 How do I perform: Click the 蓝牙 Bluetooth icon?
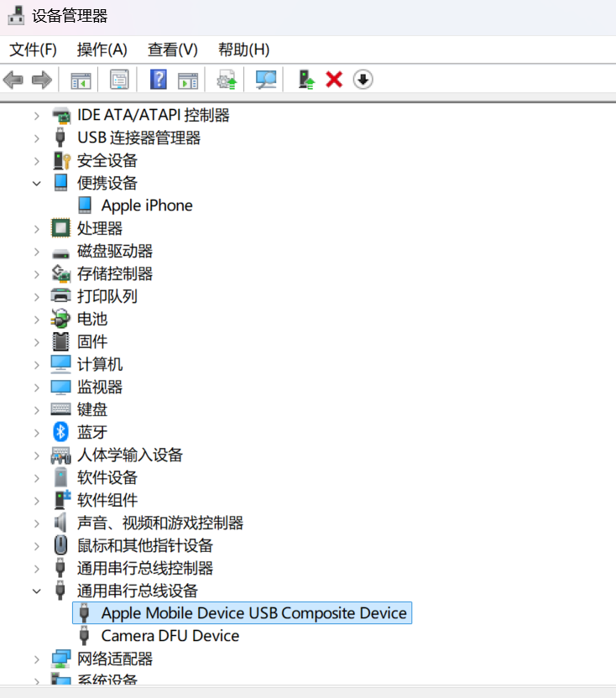(x=60, y=432)
